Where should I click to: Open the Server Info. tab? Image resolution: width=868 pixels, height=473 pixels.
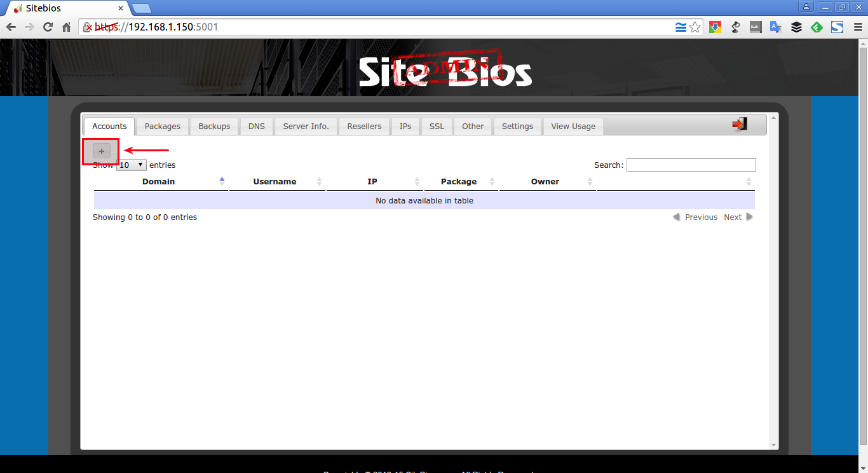point(306,126)
